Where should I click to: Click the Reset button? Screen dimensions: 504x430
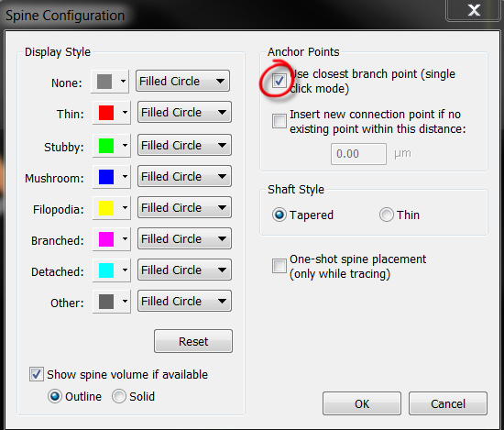coord(193,341)
